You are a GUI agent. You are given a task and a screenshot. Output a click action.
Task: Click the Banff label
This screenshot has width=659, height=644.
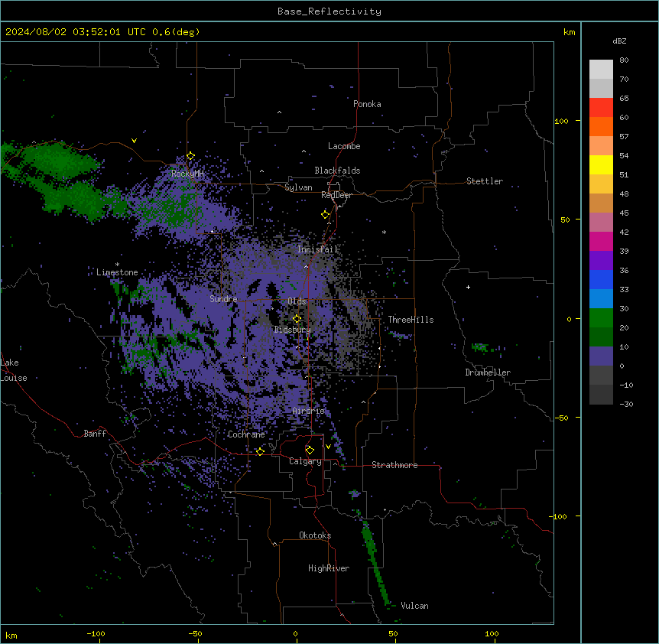click(95, 434)
